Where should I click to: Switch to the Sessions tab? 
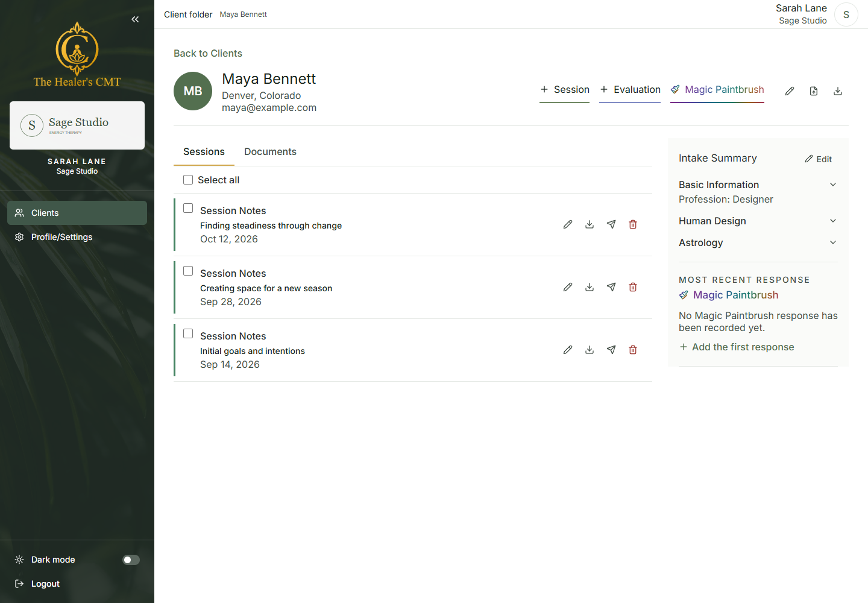tap(204, 152)
